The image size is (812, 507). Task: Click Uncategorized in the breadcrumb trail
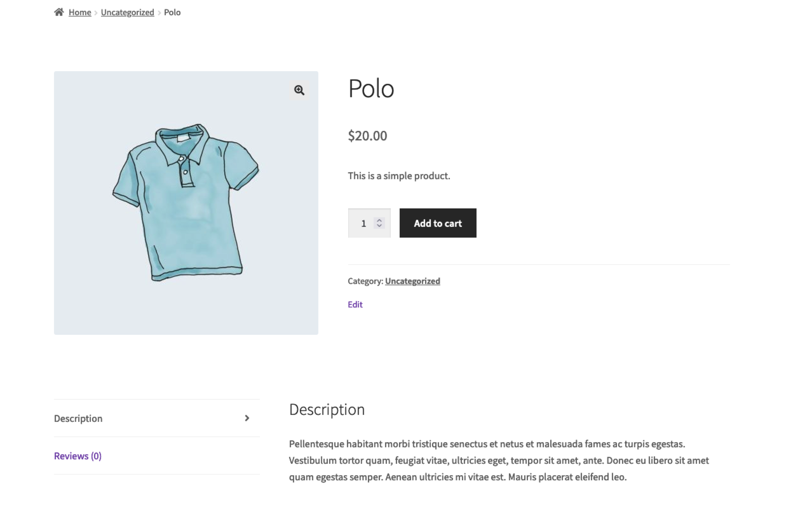point(127,12)
